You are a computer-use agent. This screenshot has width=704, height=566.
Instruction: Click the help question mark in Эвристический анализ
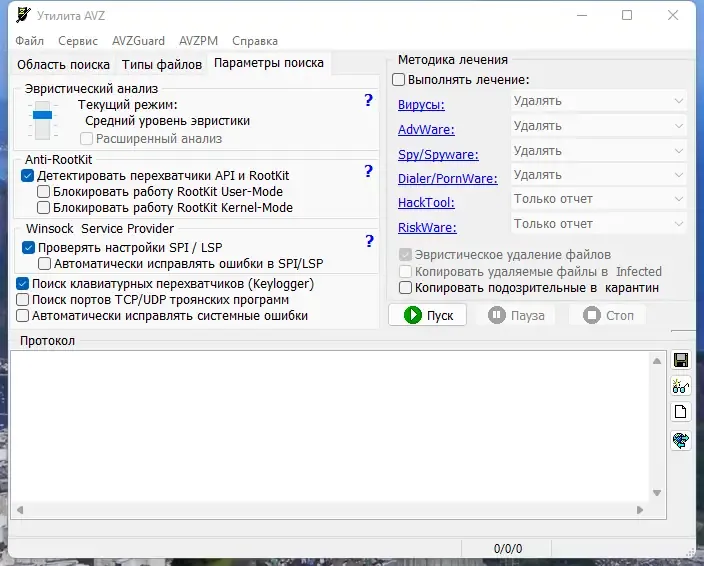point(369,100)
